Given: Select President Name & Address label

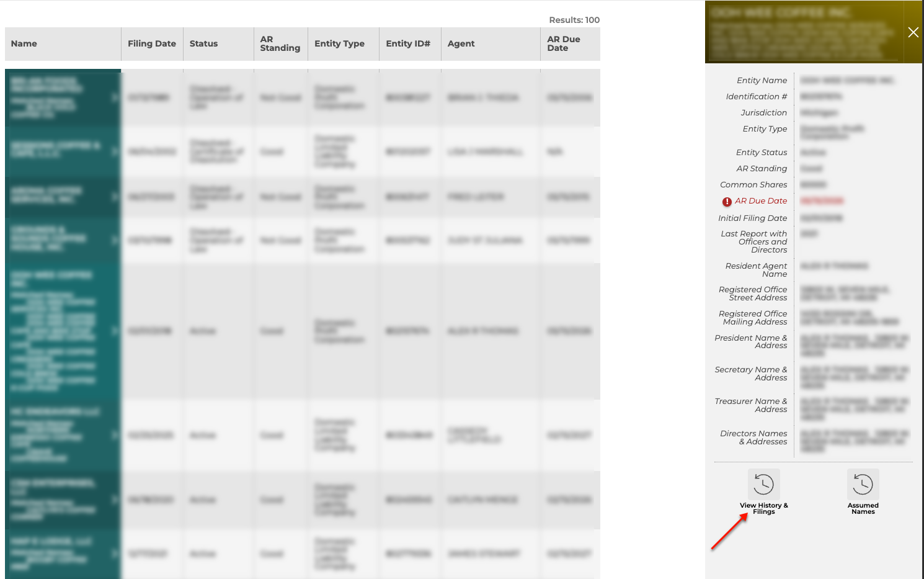Looking at the screenshot, I should [x=750, y=342].
